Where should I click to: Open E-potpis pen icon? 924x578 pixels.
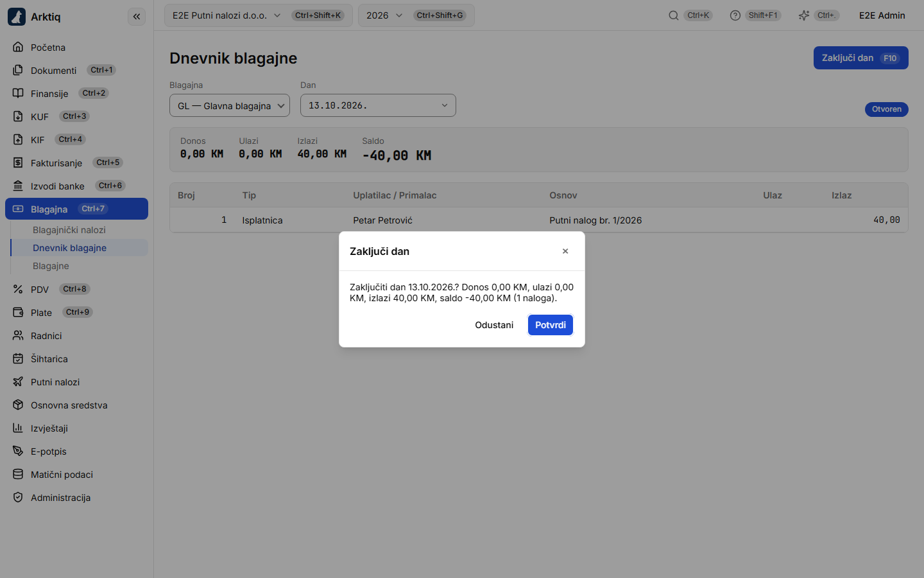(18, 451)
